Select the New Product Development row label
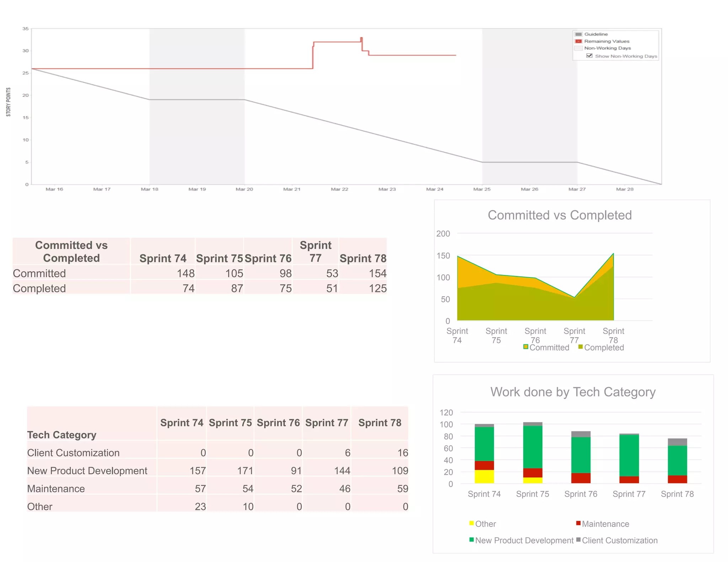 (87, 471)
